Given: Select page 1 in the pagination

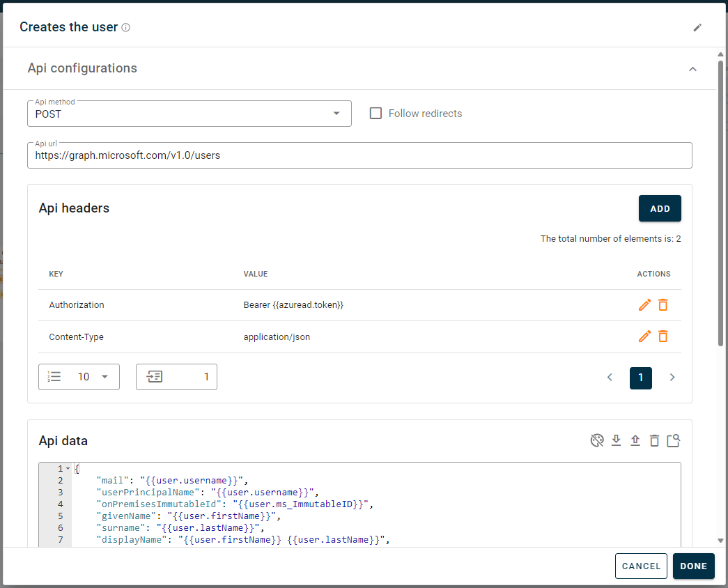Looking at the screenshot, I should [641, 378].
